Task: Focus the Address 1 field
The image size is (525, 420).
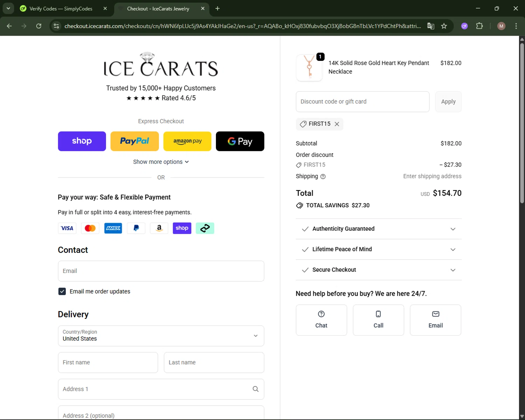Action: tap(161, 389)
